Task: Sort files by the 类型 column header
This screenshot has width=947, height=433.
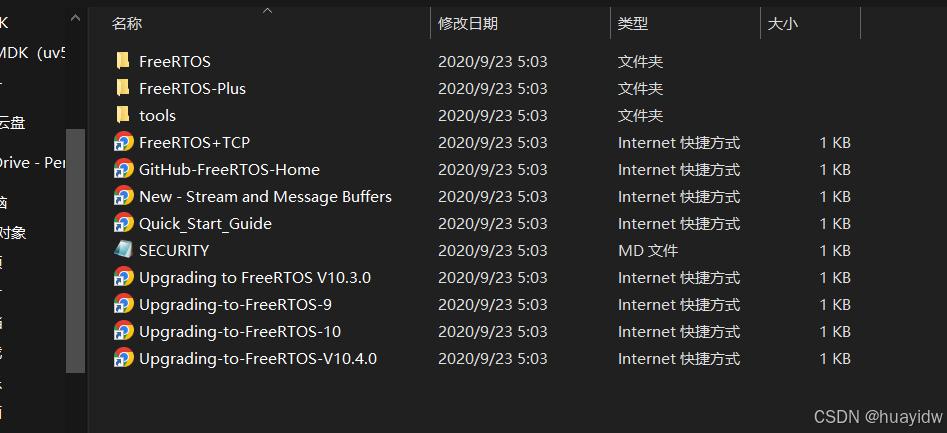Action: click(633, 24)
